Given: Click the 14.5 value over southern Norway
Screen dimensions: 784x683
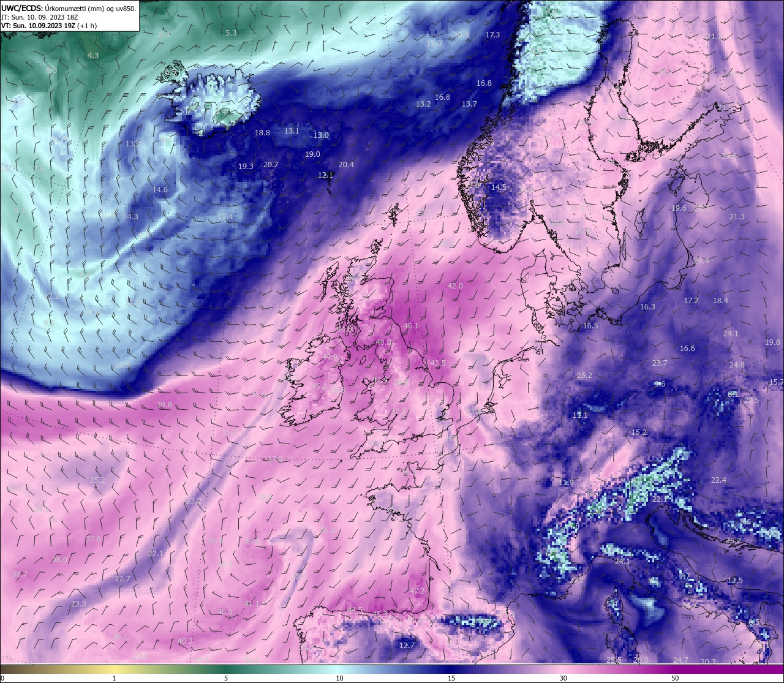Looking at the screenshot, I should click(499, 187).
